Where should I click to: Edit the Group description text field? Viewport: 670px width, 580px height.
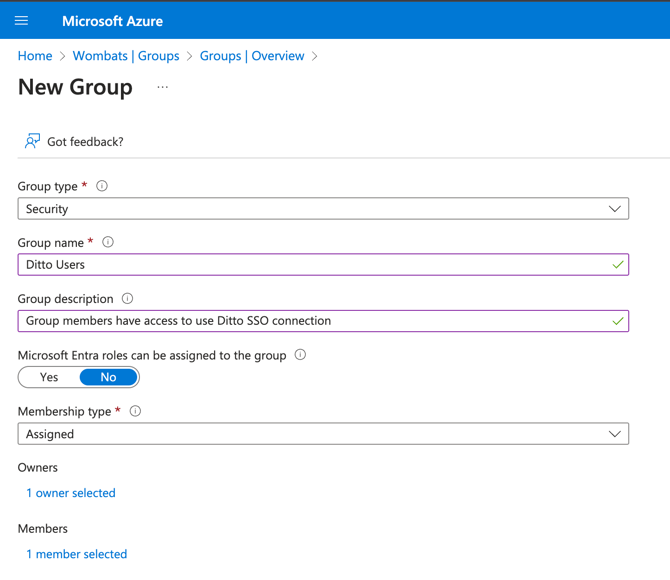pos(323,321)
